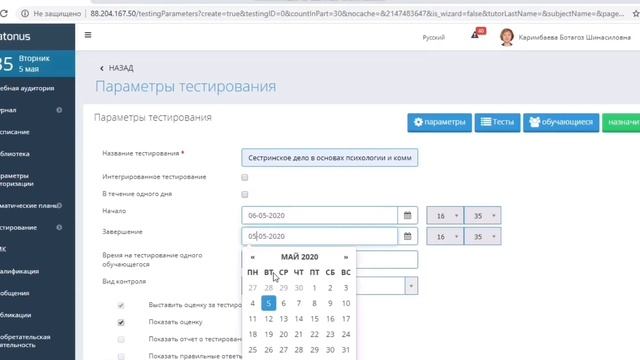Toggle the Интегрированное тестирование checkbox
This screenshot has width=640, height=360.
click(244, 177)
